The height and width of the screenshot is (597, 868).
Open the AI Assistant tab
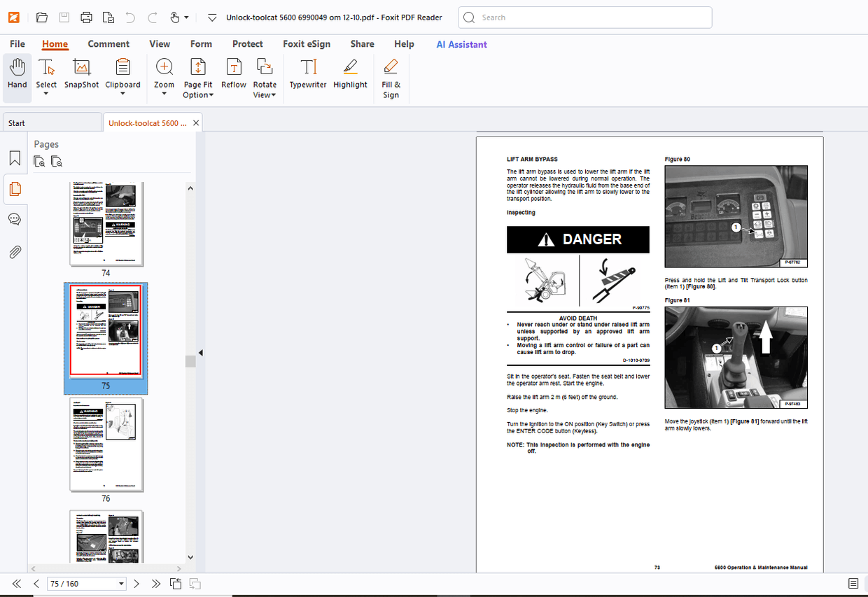click(x=461, y=44)
